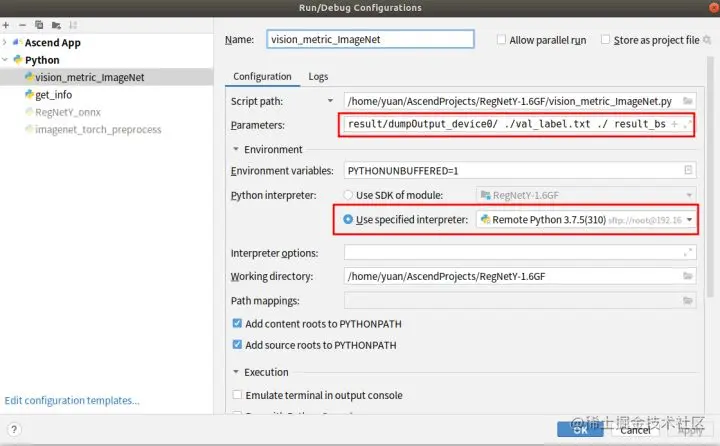Click the move to folder icon

click(x=56, y=25)
